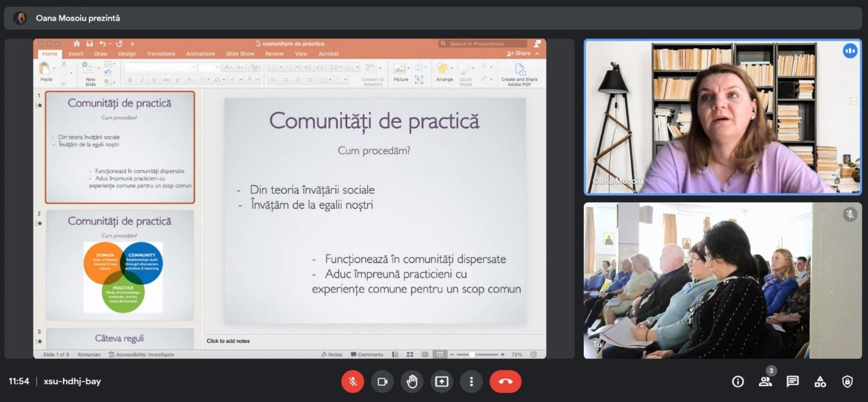Viewport: 868px width, 402px height.
Task: Turn off the camera
Action: (382, 382)
